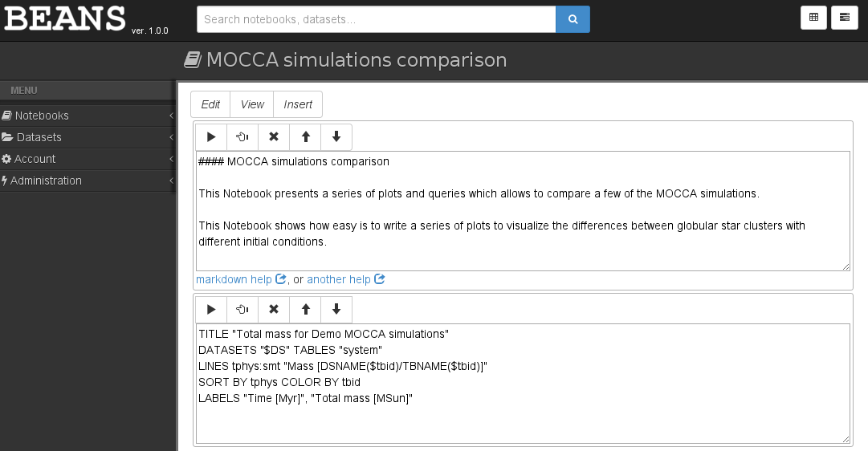The width and height of the screenshot is (868, 451).
Task: Run the Total mass plot cell
Action: [211, 310]
